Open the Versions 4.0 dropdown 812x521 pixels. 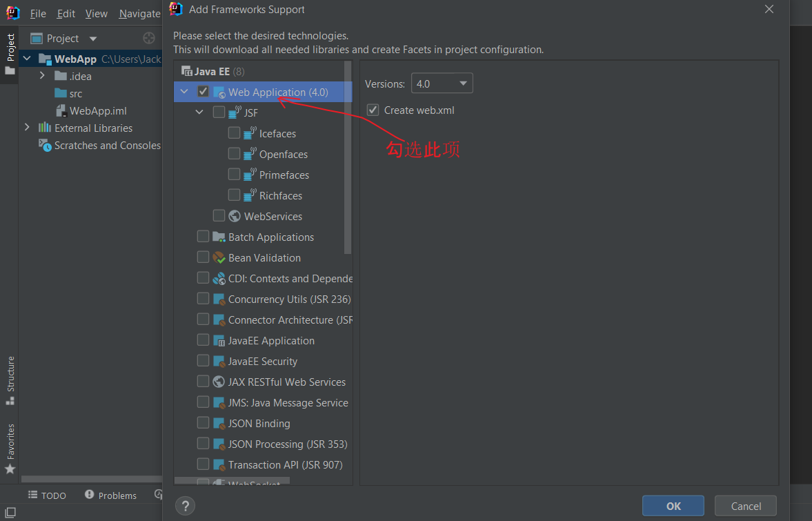tap(442, 83)
